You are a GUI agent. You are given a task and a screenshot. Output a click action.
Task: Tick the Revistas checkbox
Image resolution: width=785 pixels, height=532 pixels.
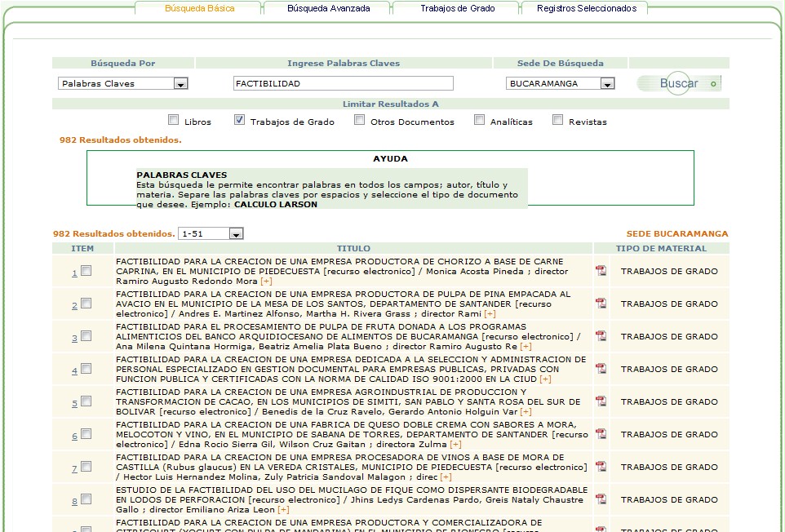tap(557, 120)
